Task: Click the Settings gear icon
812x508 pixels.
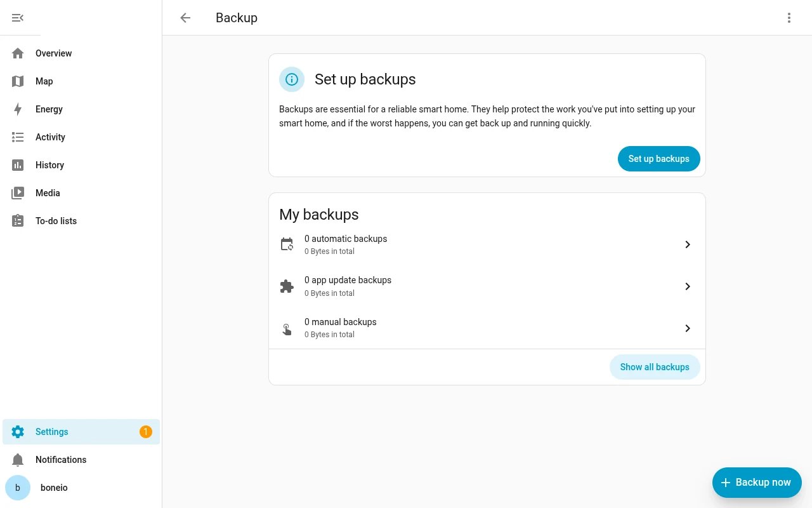Action: click(x=18, y=432)
